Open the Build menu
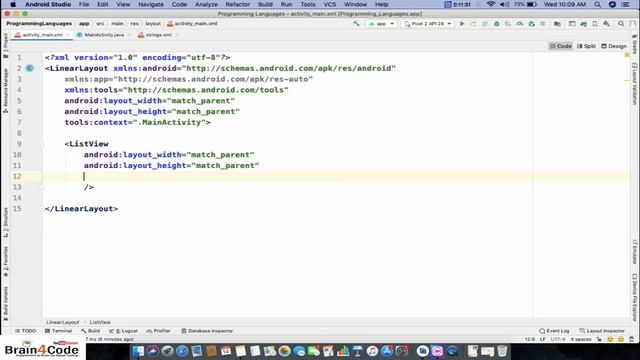This screenshot has height=360, width=640. coord(265,4)
